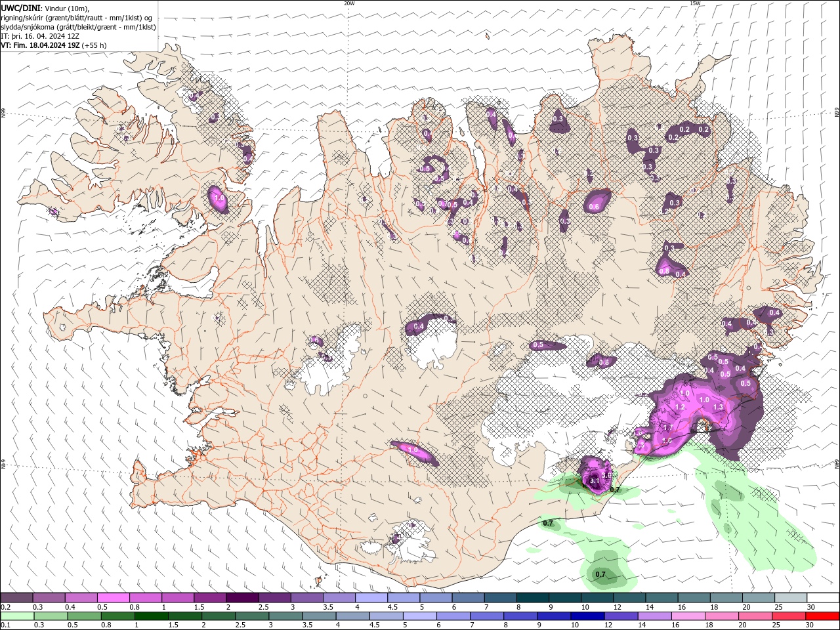Click the 'UWC/DINI: Vindur (10m)' title text
This screenshot has width=840, height=630.
coord(45,7)
